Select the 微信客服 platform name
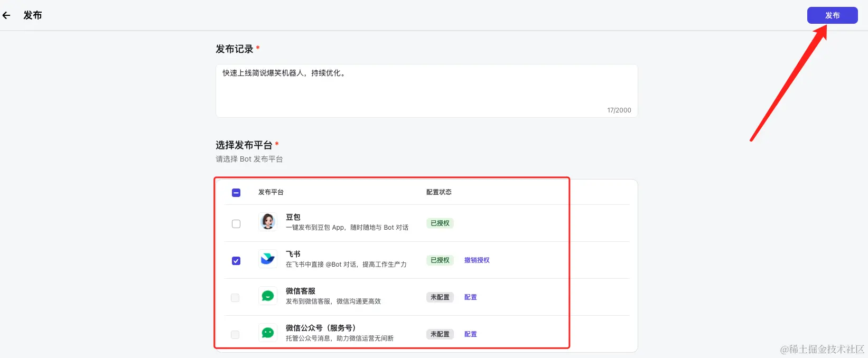This screenshot has width=868, height=358. 301,291
